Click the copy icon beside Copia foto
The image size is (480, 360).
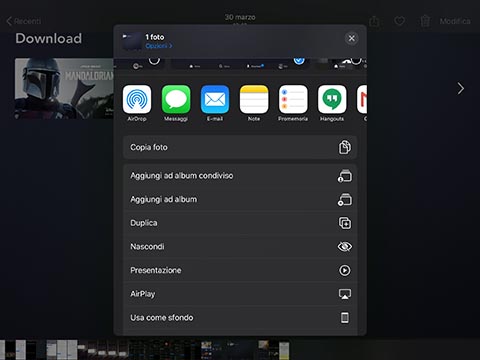(x=345, y=147)
